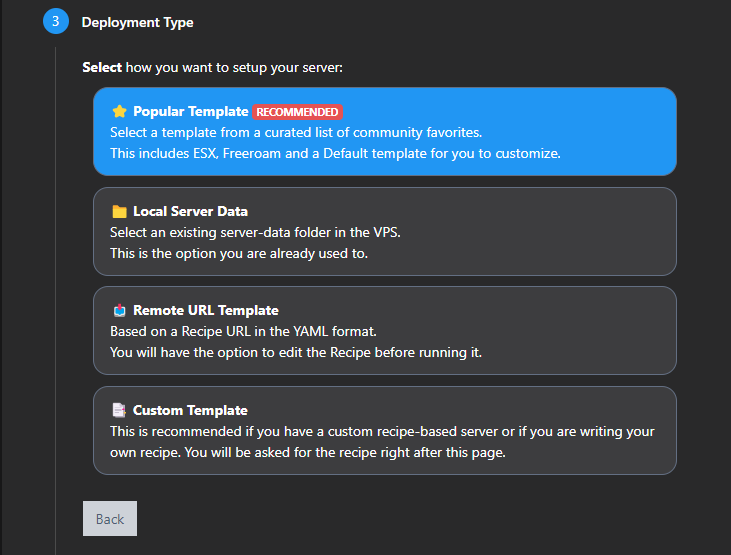Image resolution: width=731 pixels, height=555 pixels.
Task: Click the text about editing the Recipe
Action: pos(295,353)
